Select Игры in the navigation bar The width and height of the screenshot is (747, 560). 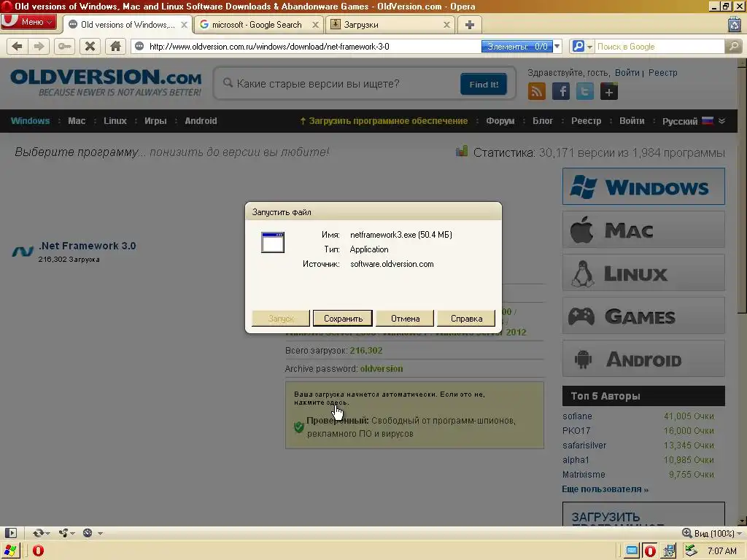coord(156,121)
